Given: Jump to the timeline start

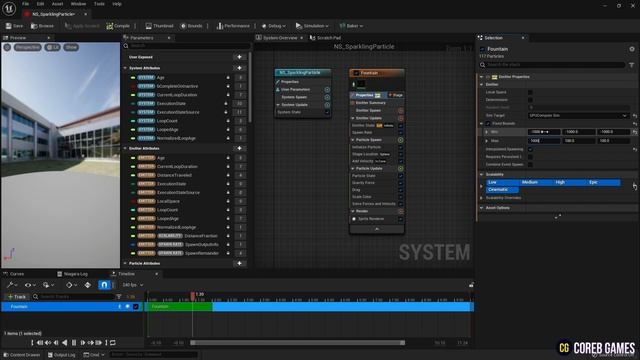Looking at the screenshot, I should click(32, 343).
